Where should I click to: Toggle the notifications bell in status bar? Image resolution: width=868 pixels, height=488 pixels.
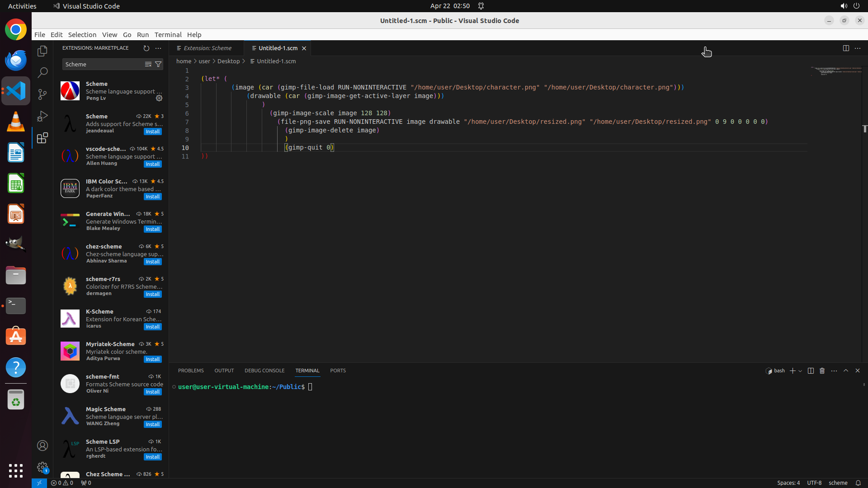858,483
